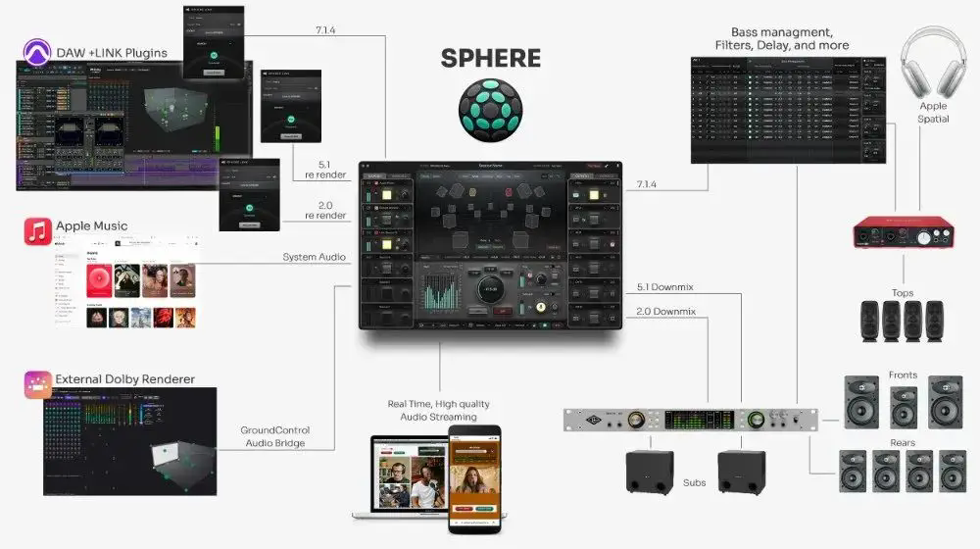Screen dimensions: 980x549
Task: Select the Apple Spatial headphones icon
Action: (933, 62)
